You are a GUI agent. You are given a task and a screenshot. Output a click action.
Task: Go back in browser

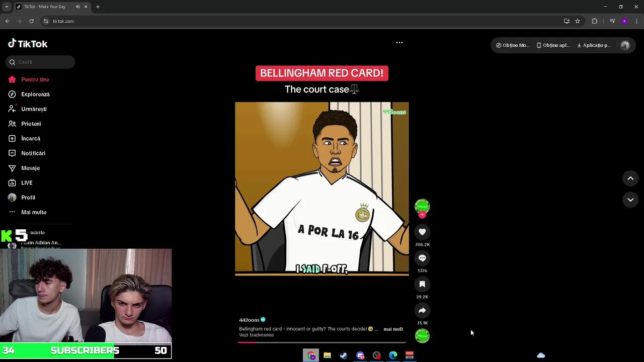pos(7,21)
